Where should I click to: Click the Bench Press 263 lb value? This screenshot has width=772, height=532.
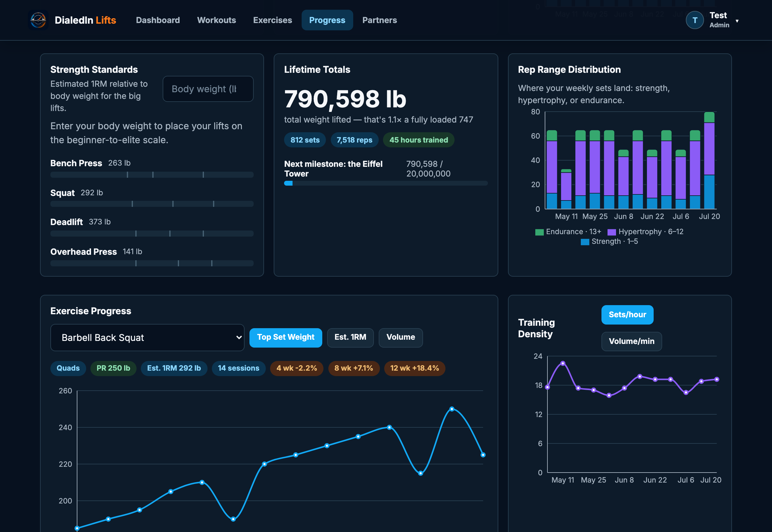[x=119, y=163]
